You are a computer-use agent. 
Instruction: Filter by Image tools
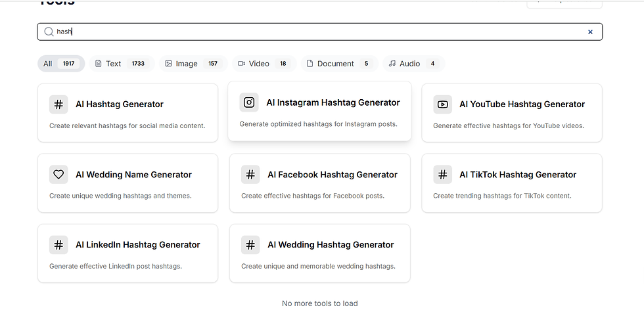193,64
